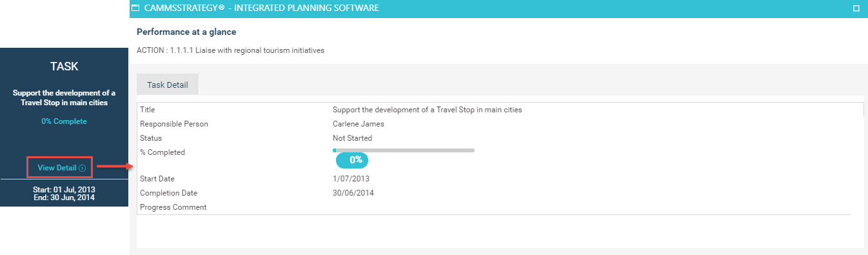This screenshot has height=255, width=868.
Task: Click the TASK card heading
Action: [64, 66]
